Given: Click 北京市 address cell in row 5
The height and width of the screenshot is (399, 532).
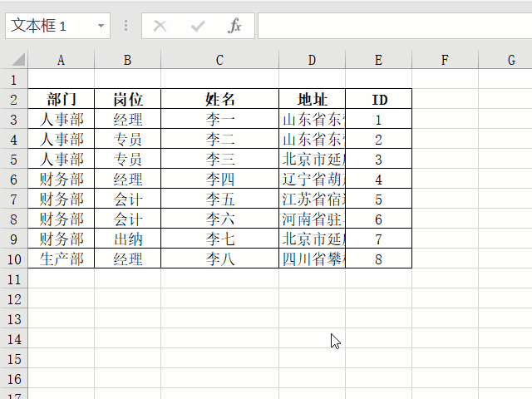Looking at the screenshot, I should [x=313, y=159].
